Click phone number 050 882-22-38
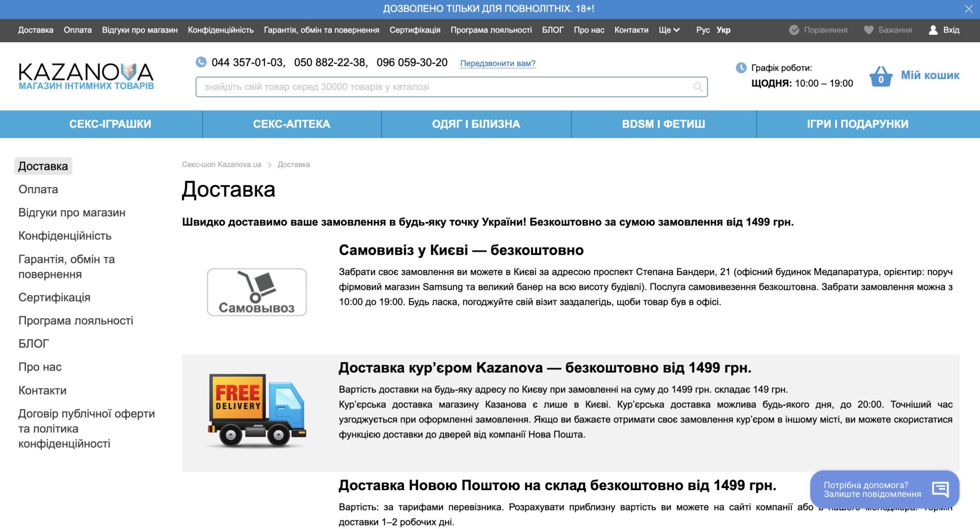The width and height of the screenshot is (980, 529). [330, 62]
